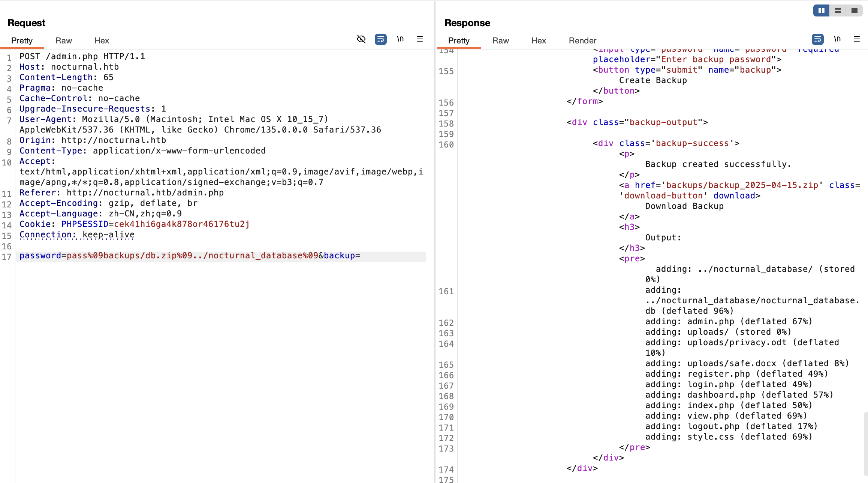868x483 pixels.
Task: Click the 'adding: uploads/safe.docx' output line
Action: pyautogui.click(x=747, y=364)
